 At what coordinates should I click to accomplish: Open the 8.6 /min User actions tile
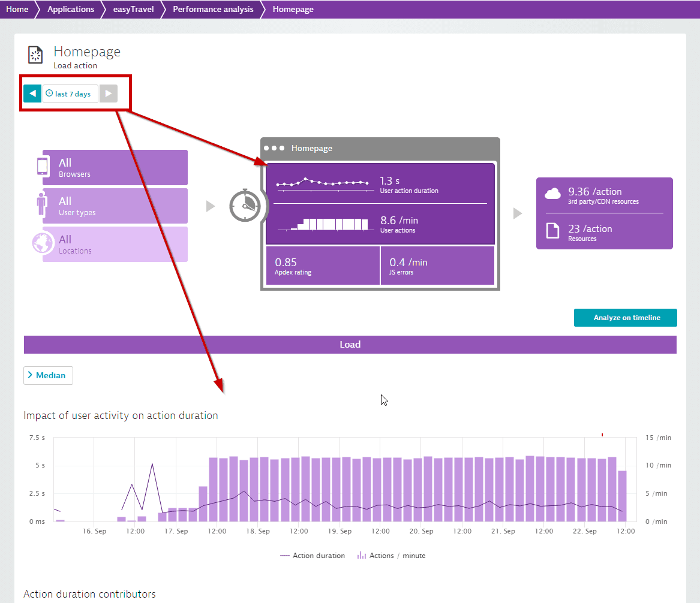tap(380, 224)
